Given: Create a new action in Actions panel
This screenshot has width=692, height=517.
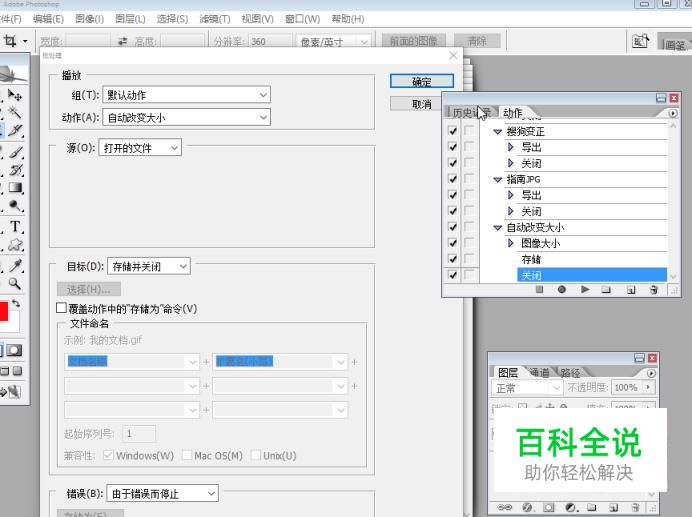Looking at the screenshot, I should (x=631, y=290).
